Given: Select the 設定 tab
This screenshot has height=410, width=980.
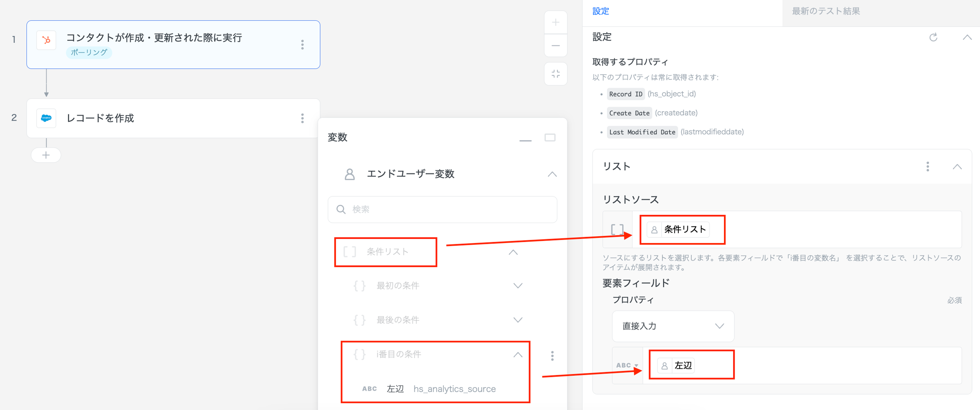Looking at the screenshot, I should (601, 11).
